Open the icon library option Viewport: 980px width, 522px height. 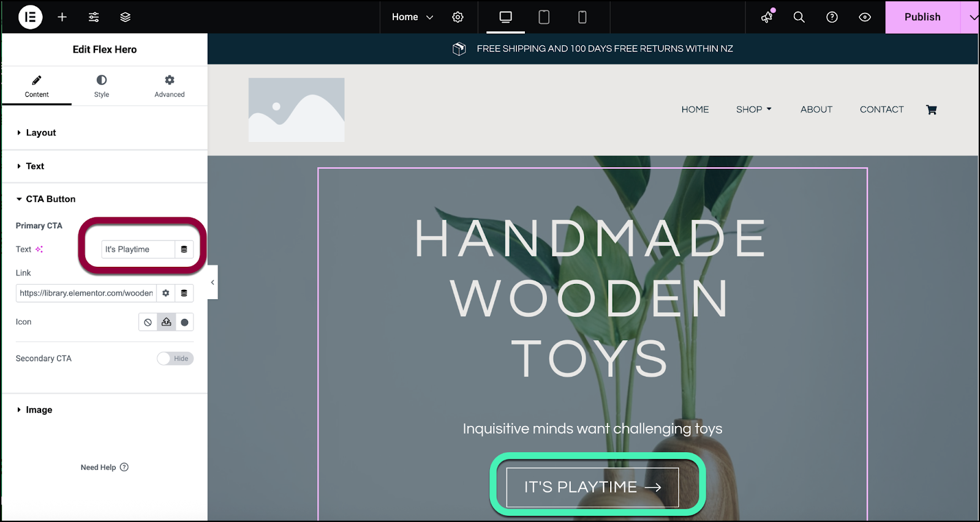click(184, 322)
